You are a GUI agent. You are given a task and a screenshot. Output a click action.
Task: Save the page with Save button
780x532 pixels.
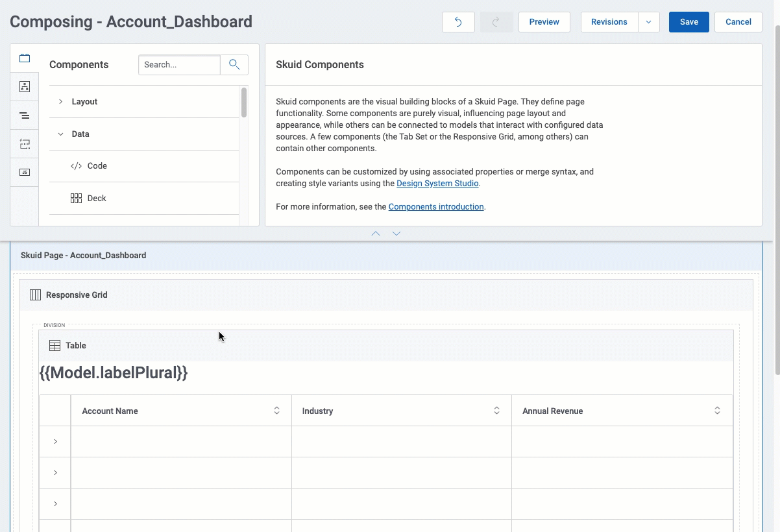(x=689, y=22)
